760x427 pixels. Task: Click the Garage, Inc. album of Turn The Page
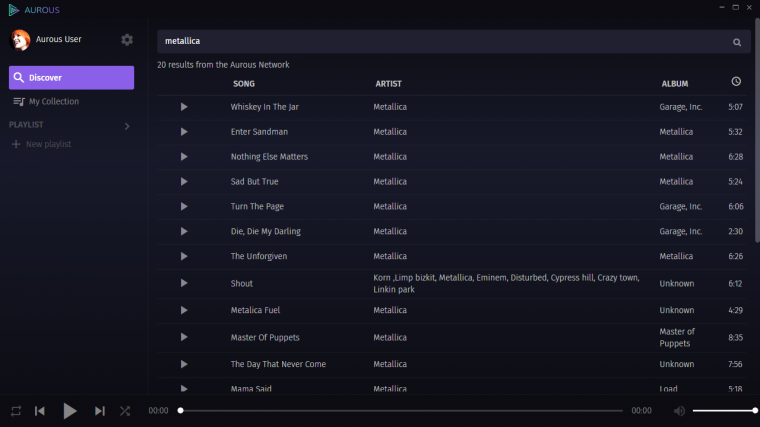click(x=681, y=206)
